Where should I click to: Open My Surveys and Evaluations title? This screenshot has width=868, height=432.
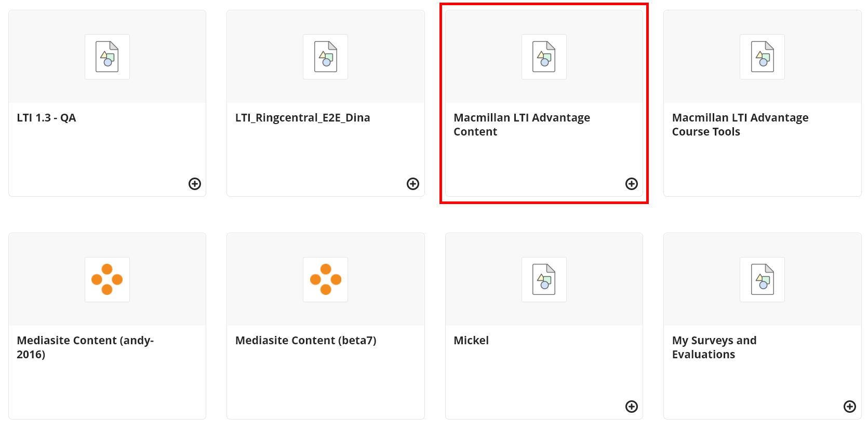point(714,347)
